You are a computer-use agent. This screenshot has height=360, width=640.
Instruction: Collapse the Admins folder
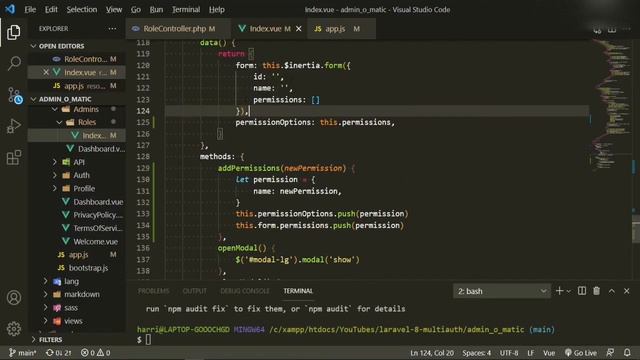click(x=86, y=109)
